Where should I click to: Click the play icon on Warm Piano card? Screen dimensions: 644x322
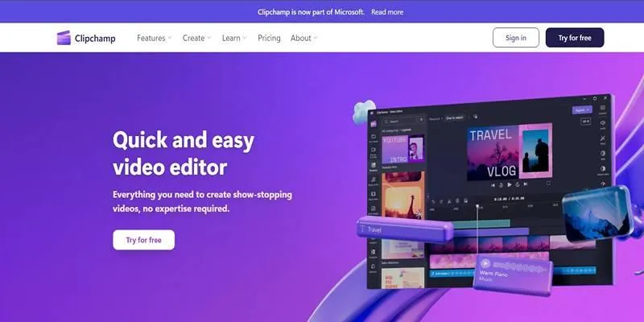(x=485, y=263)
